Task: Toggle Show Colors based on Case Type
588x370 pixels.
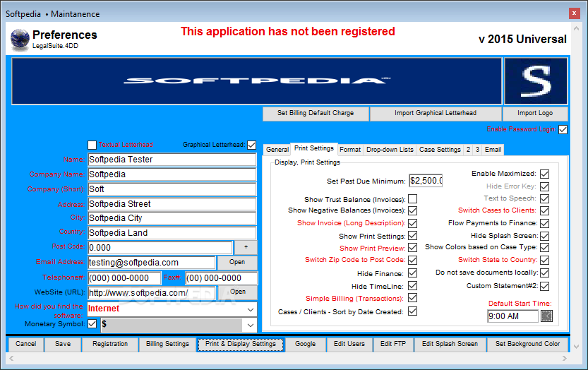Action: point(544,248)
